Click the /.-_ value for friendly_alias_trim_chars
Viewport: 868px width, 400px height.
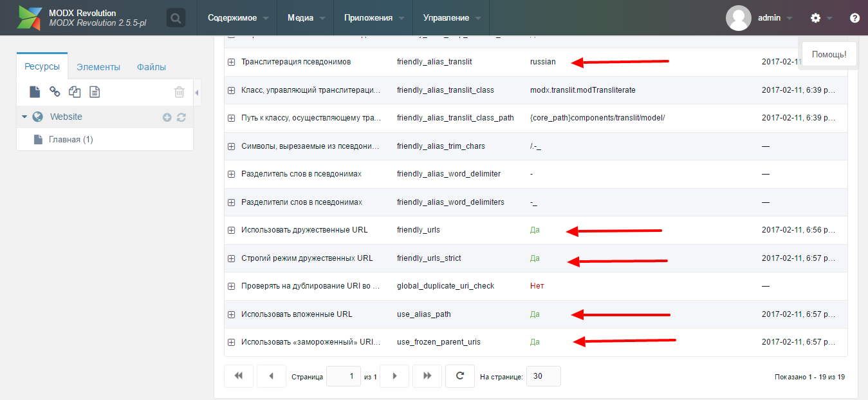coord(536,146)
